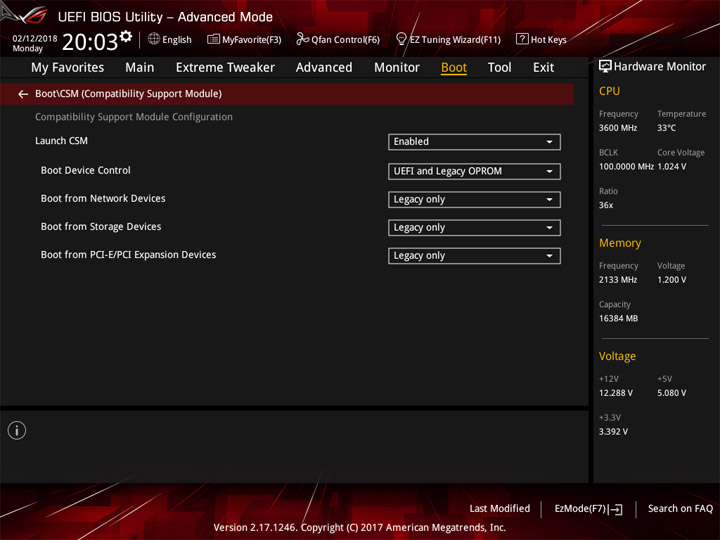The width and height of the screenshot is (720, 540).
Task: Click the settings gear next to the clock
Action: point(126,36)
